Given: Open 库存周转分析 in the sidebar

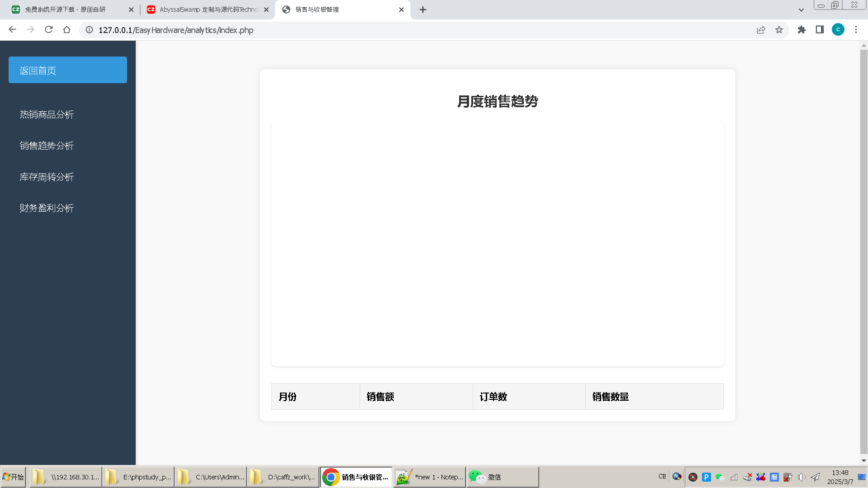Looking at the screenshot, I should click(x=47, y=177).
